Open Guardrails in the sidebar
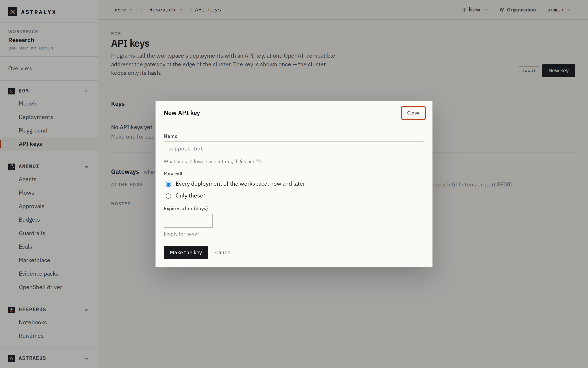 point(32,233)
